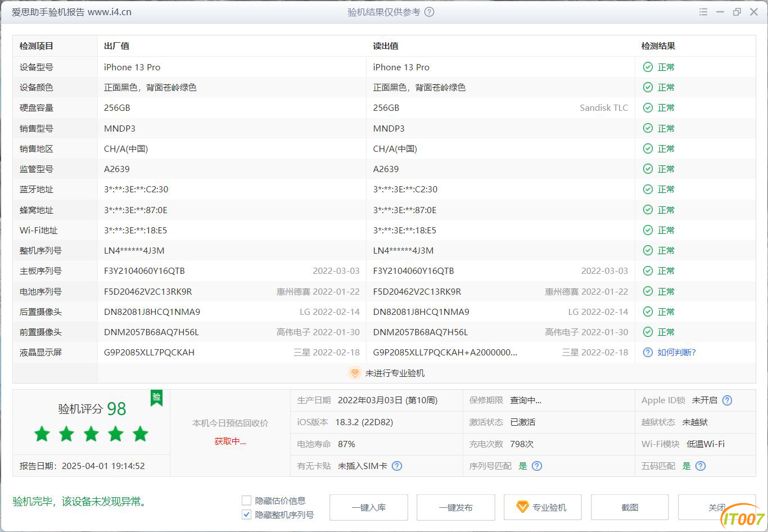The width and height of the screenshot is (768, 532).
Task: Click the iOS version 18.3.2 (22D82)
Action: pos(364,422)
